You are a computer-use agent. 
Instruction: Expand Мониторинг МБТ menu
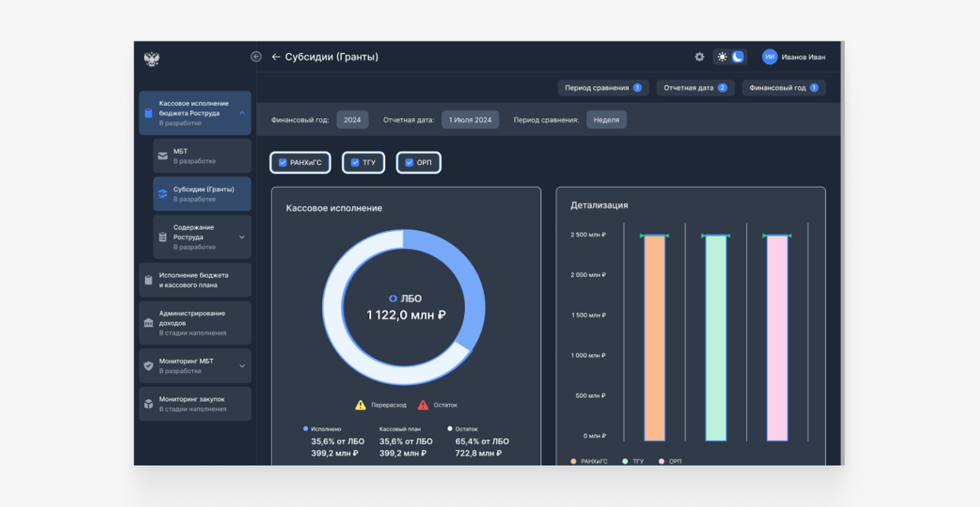click(x=242, y=366)
